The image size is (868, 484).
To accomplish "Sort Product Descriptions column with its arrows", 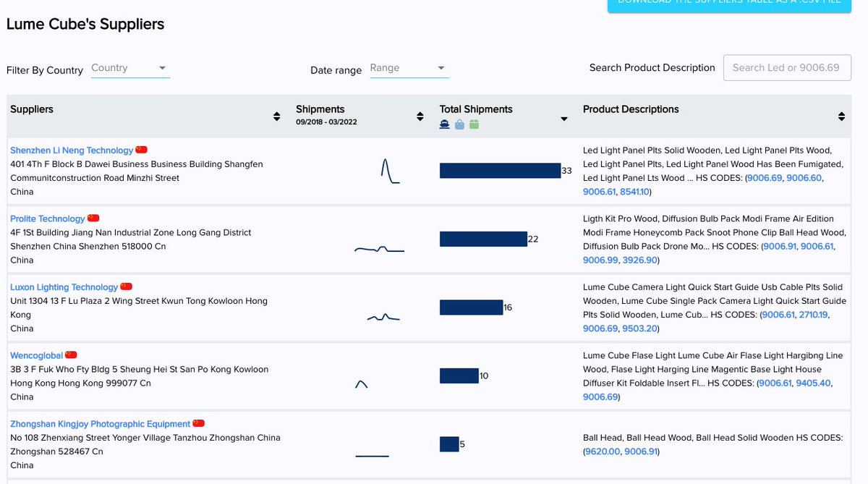I will pyautogui.click(x=842, y=116).
